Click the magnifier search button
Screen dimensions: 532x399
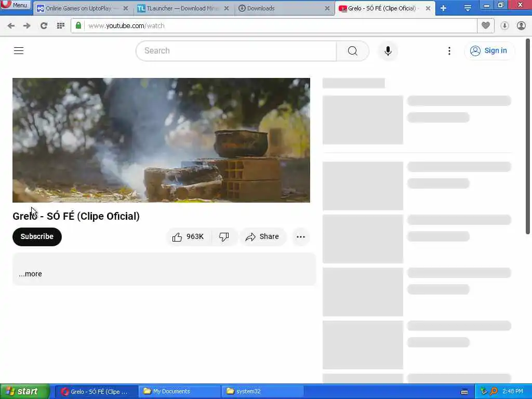353,51
